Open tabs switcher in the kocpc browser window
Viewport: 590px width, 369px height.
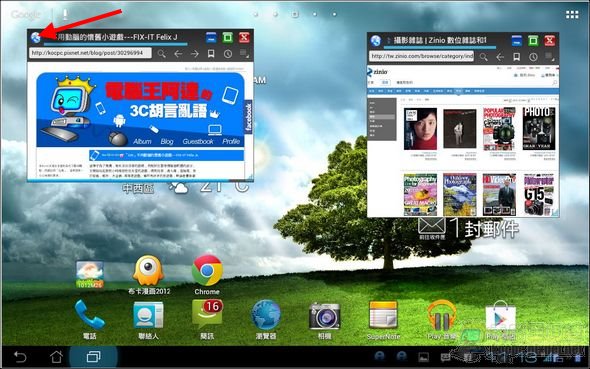244,54
